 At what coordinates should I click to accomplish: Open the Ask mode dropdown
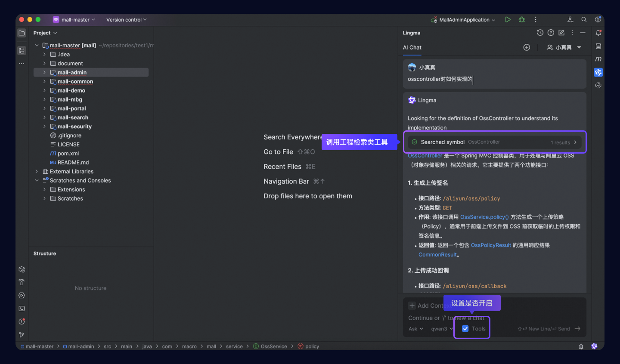point(416,329)
